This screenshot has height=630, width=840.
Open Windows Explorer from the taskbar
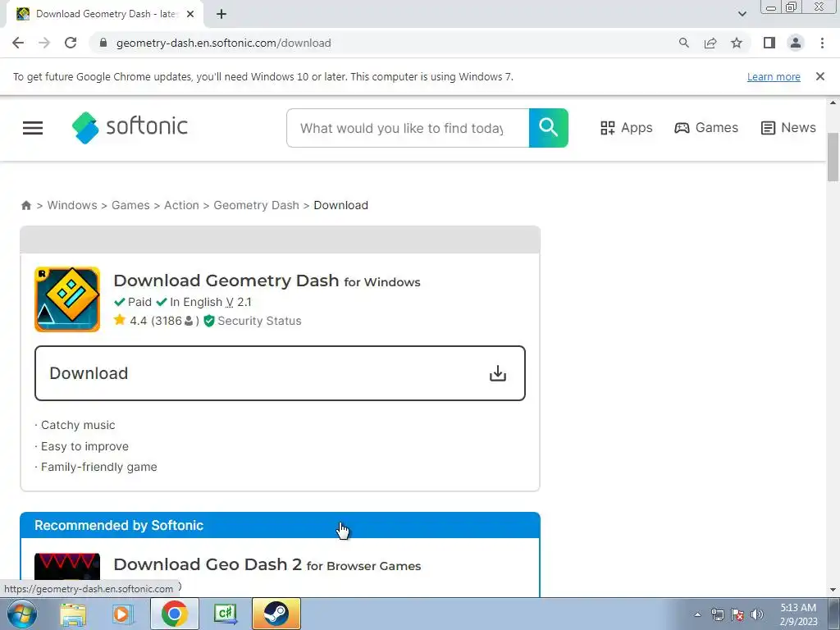pyautogui.click(x=72, y=614)
